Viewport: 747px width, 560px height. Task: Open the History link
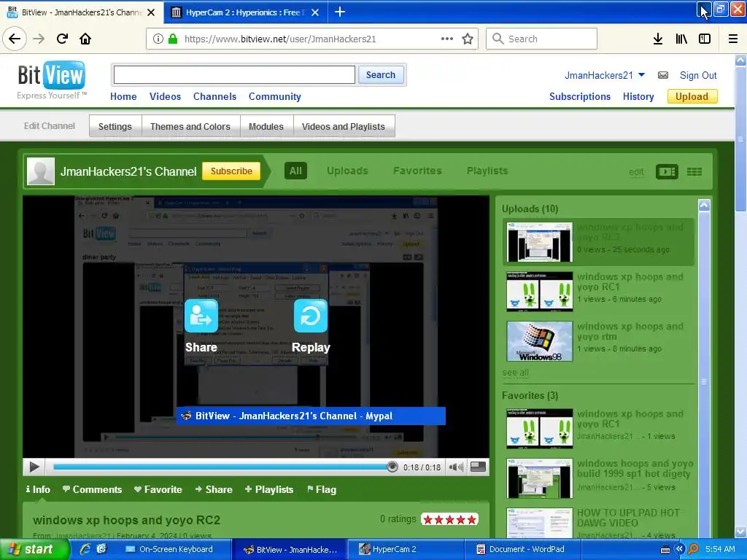(638, 97)
